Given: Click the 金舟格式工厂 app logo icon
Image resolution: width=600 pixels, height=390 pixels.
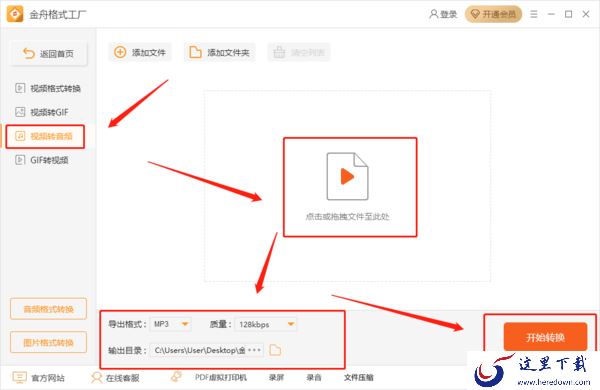Looking at the screenshot, I should [x=15, y=14].
